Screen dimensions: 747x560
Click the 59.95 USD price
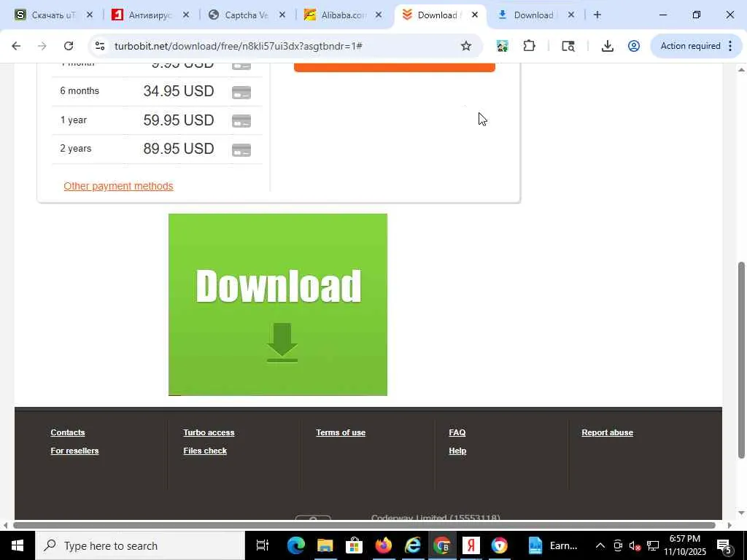(x=179, y=120)
